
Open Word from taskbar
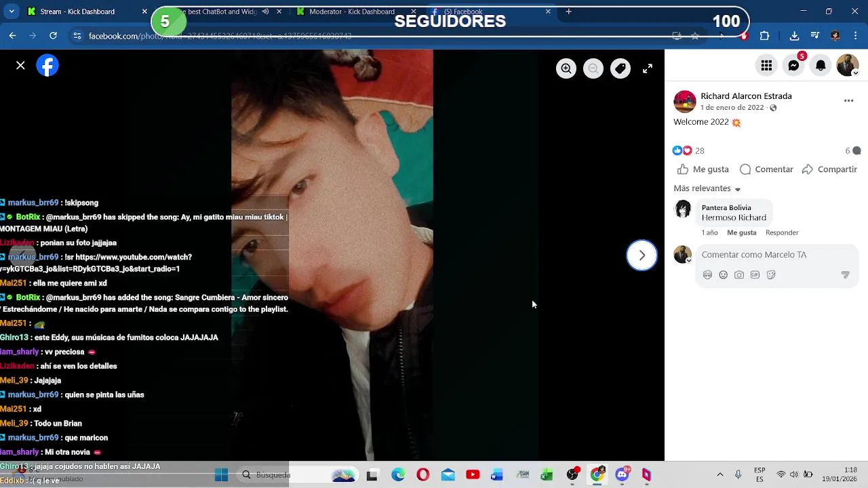click(x=497, y=475)
